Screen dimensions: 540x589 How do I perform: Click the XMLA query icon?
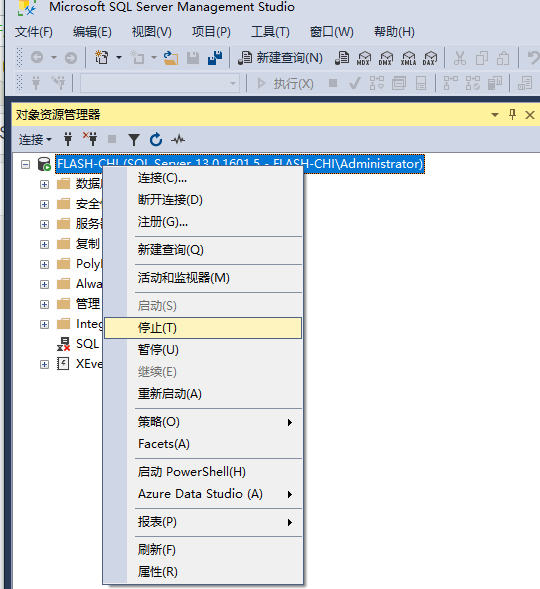tap(408, 58)
